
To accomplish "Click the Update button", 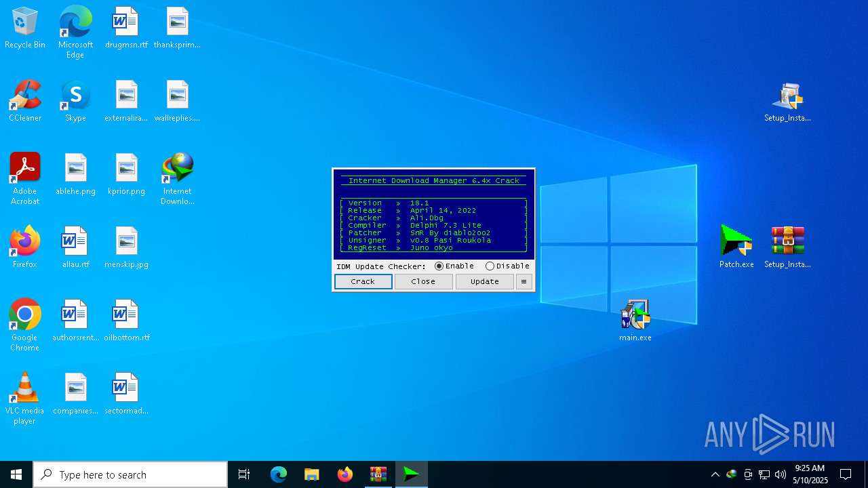I will [x=484, y=281].
